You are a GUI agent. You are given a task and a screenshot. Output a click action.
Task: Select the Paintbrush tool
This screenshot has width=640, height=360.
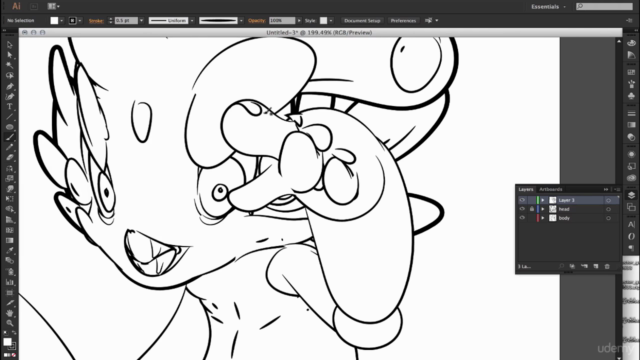(10, 137)
